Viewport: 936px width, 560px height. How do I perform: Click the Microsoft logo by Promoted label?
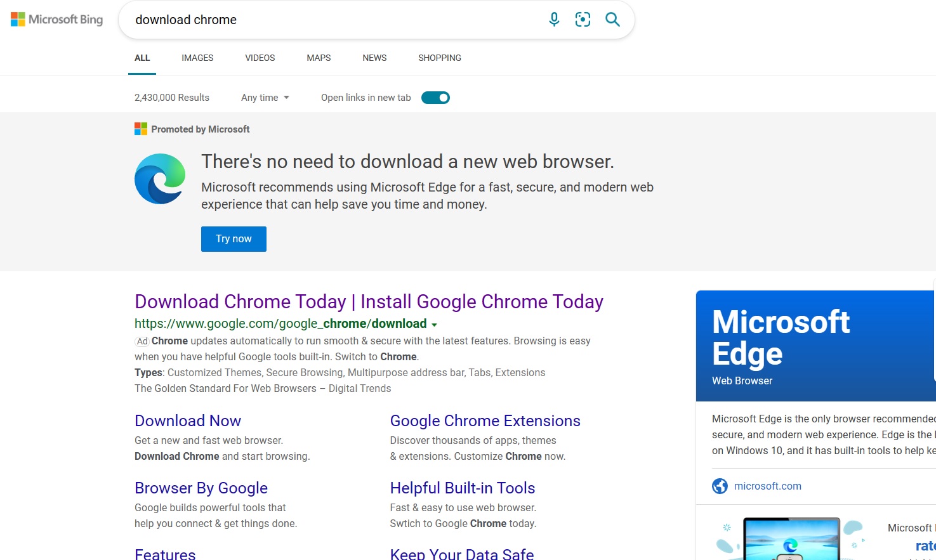[x=141, y=129]
